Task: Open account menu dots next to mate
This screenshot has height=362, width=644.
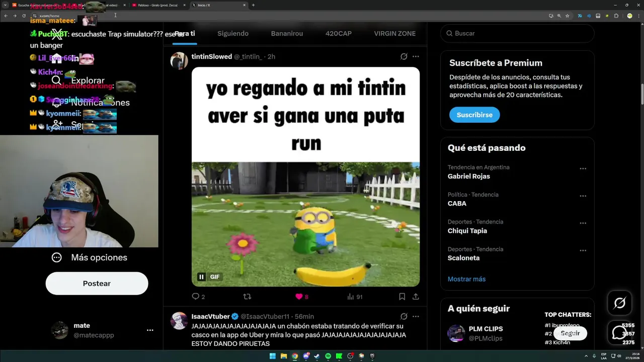Action: (150, 330)
